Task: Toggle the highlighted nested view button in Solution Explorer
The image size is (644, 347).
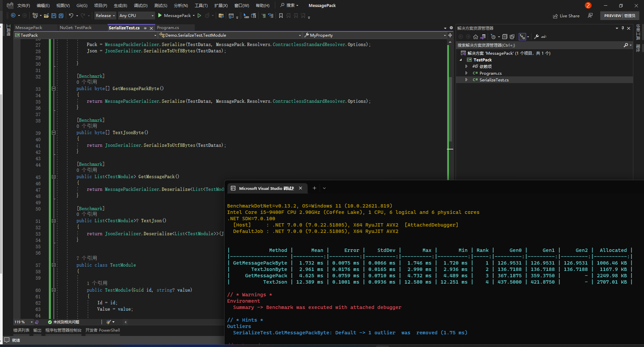Action: click(x=522, y=37)
